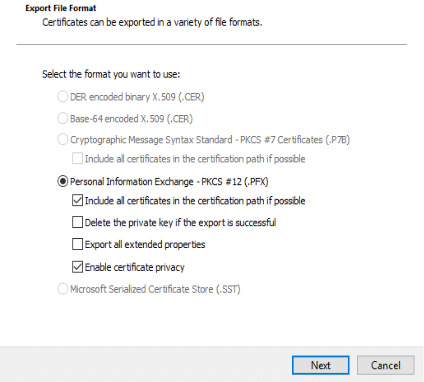Viewport: 424px width, 382px height.
Task: Click the 'Enable certificate privacy' label text
Action: point(134,267)
